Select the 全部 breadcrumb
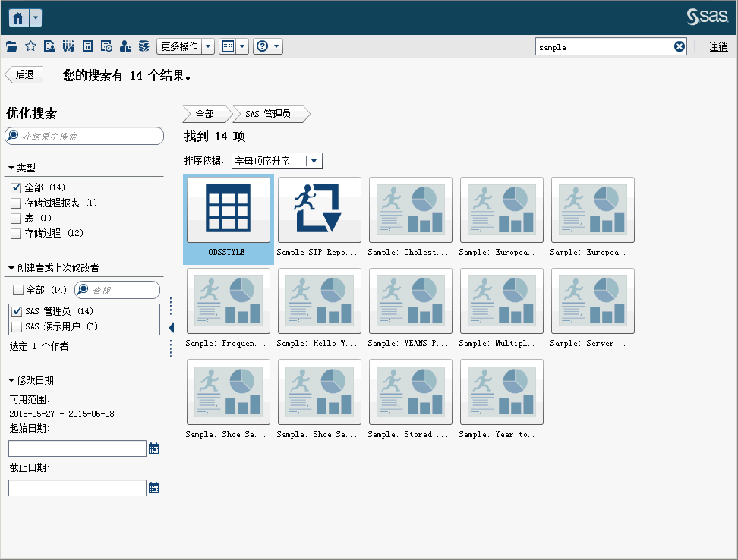Image resolution: width=738 pixels, height=560 pixels. [x=205, y=115]
